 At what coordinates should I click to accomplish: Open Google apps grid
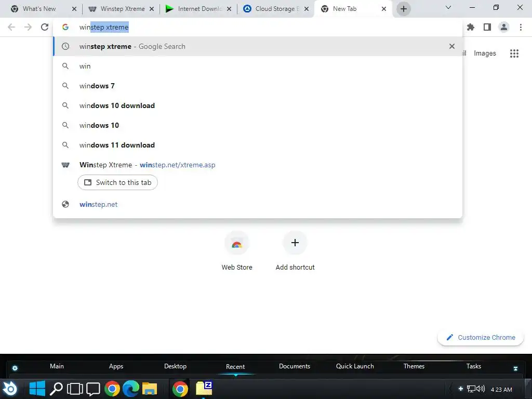(x=514, y=54)
